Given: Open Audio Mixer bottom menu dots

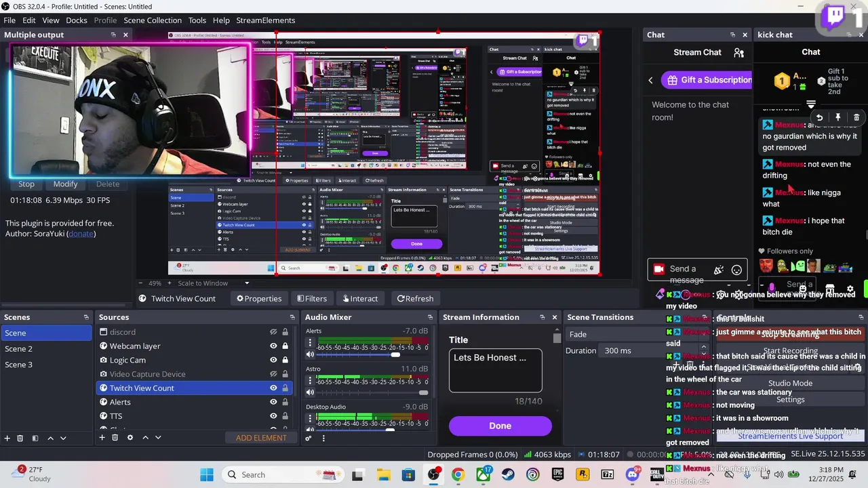Looking at the screenshot, I should point(323,438).
